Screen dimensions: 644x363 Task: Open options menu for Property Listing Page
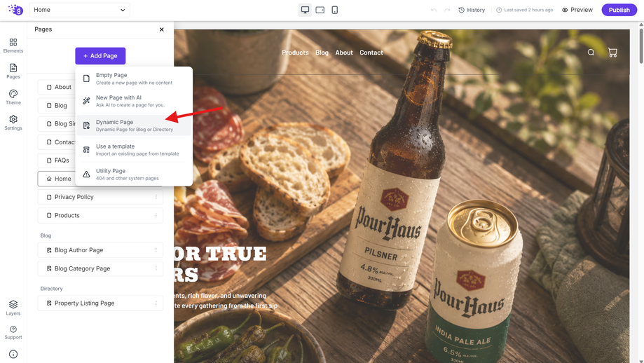(156, 303)
